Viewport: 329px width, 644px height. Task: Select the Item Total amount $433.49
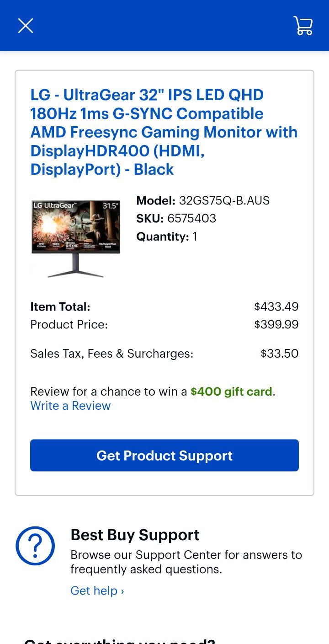click(x=276, y=306)
